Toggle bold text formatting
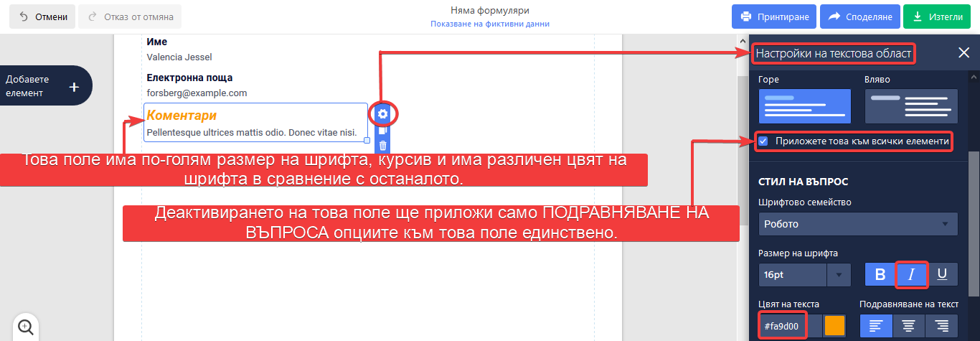The width and height of the screenshot is (980, 341). tap(880, 274)
